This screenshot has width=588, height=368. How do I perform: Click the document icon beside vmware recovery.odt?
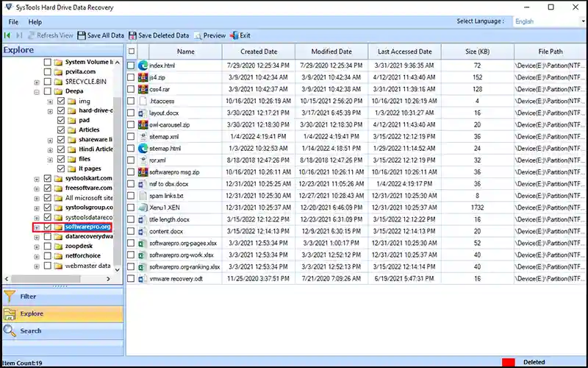(x=143, y=279)
